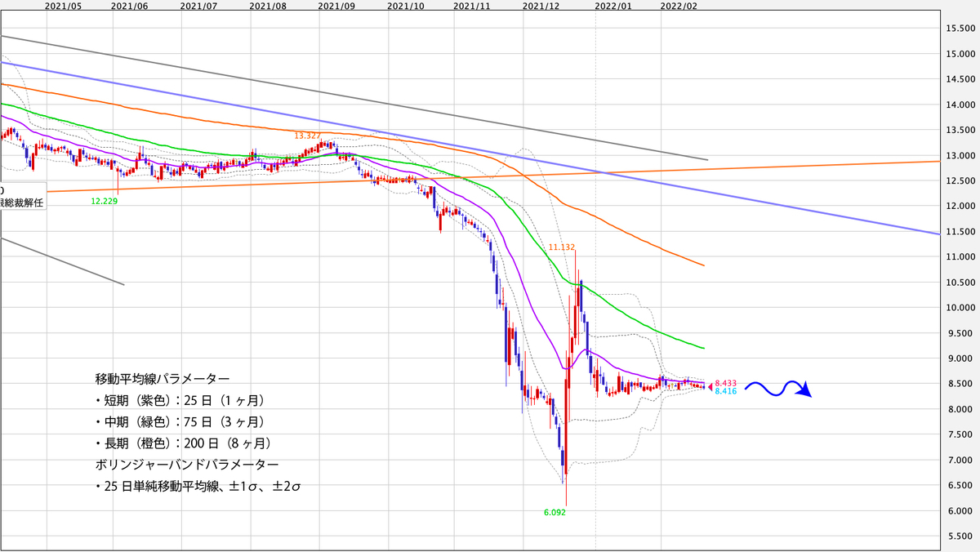This screenshot has width=980, height=552.
Task: Click the 14.000 price axis label
Action: (x=960, y=105)
